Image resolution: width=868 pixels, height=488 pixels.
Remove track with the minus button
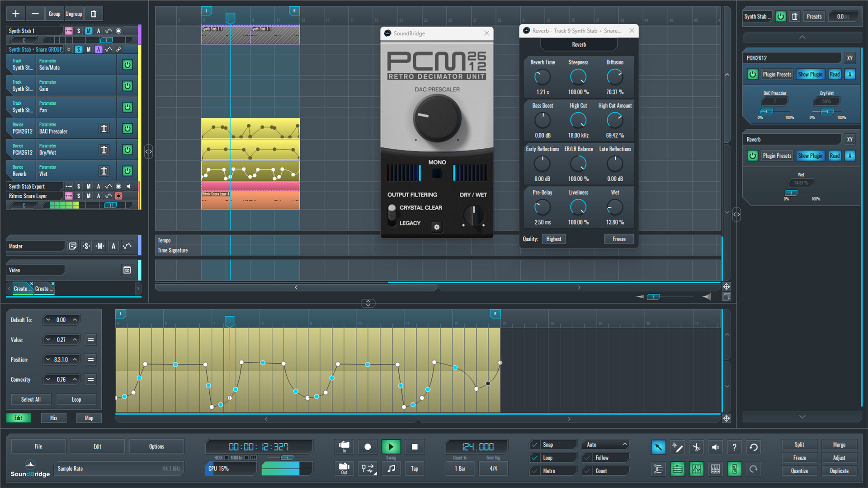click(x=35, y=14)
